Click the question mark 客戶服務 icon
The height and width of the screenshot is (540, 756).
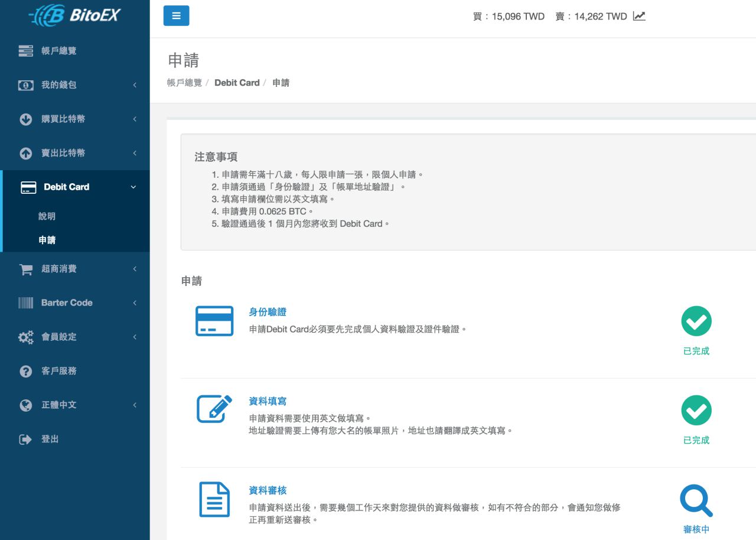point(26,371)
